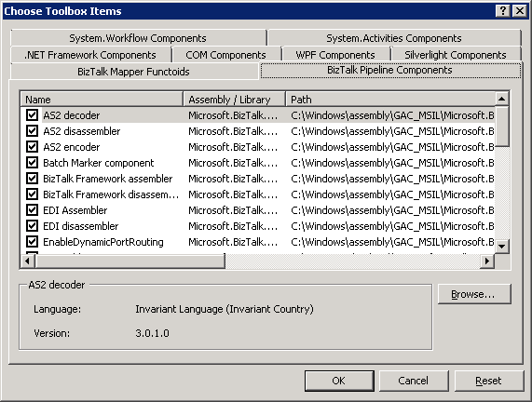Image resolution: width=532 pixels, height=402 pixels.
Task: Click the help question mark icon
Action: click(x=503, y=11)
